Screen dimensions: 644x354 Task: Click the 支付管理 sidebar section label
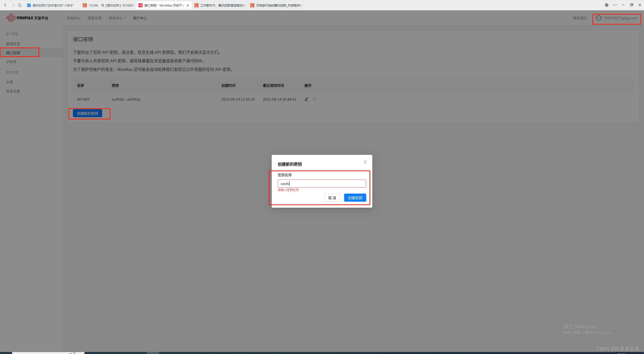(x=12, y=72)
